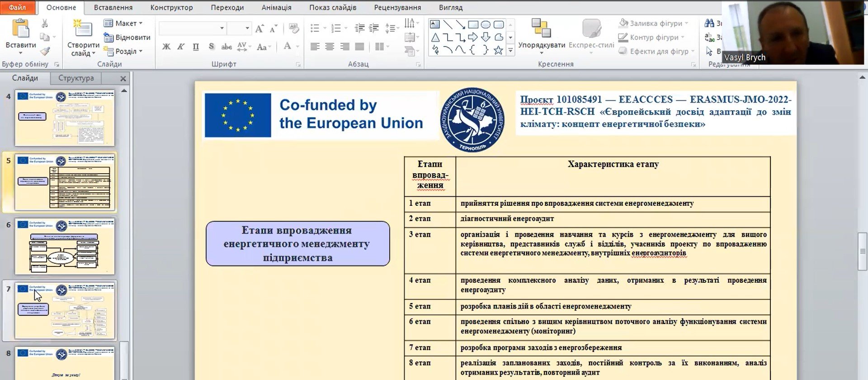Screen dimensions: 868x380
Task: Click the main vertical scrollbar thumb
Action: 862,251
